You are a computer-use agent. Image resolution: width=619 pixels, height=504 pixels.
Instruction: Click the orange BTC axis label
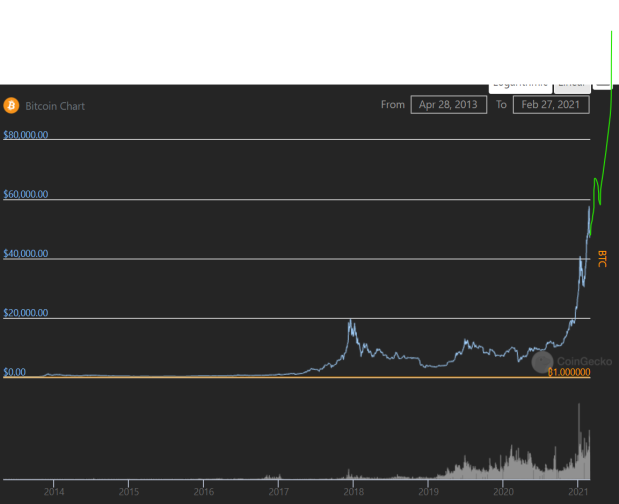[602, 259]
